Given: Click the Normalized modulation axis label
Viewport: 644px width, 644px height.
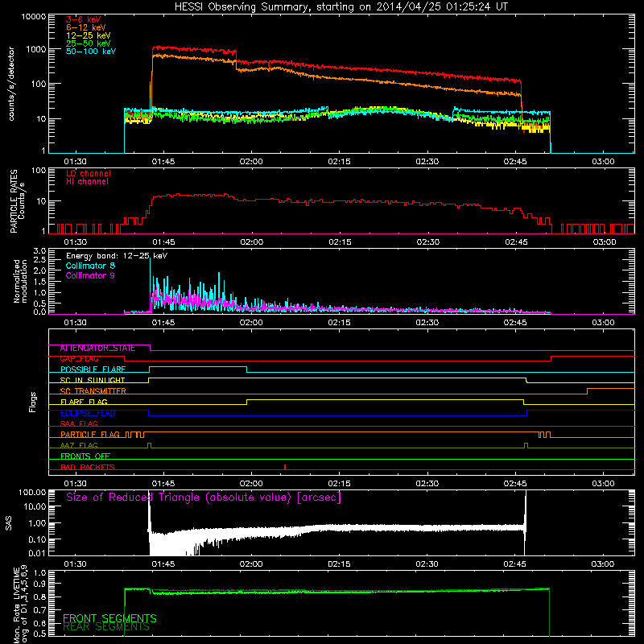Looking at the screenshot, I should pos(20,281).
